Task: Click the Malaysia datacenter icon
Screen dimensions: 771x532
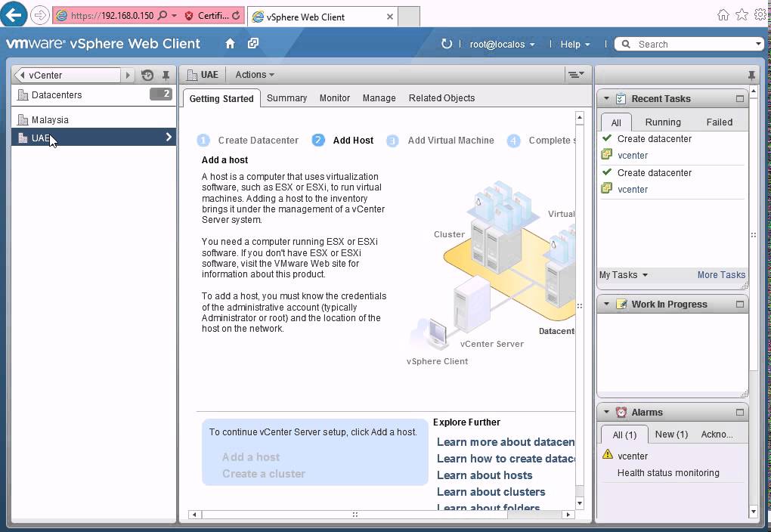Action: (23, 119)
